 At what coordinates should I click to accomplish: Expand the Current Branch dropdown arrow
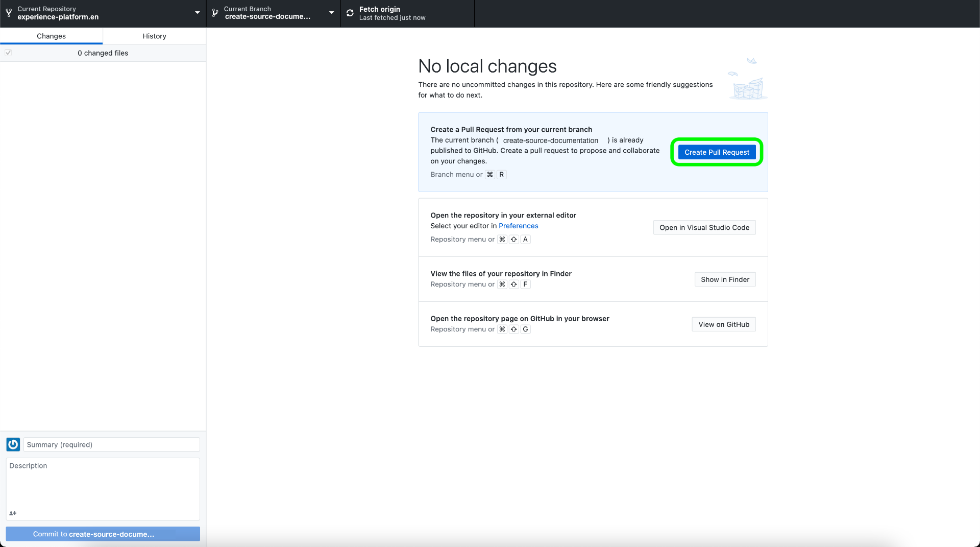332,13
